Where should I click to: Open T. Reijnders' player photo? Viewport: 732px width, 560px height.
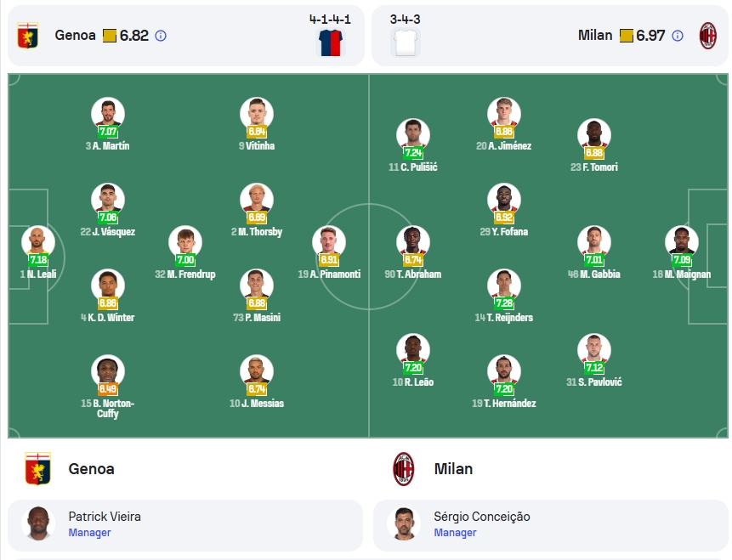click(503, 286)
